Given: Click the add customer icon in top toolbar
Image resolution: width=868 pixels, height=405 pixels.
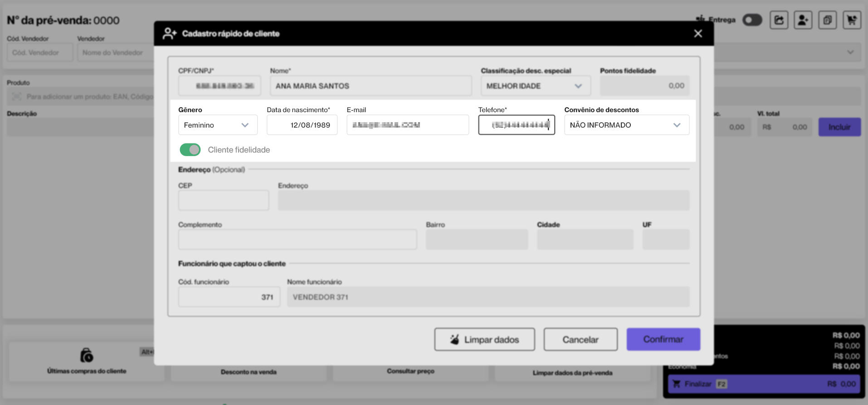Looking at the screenshot, I should [803, 20].
